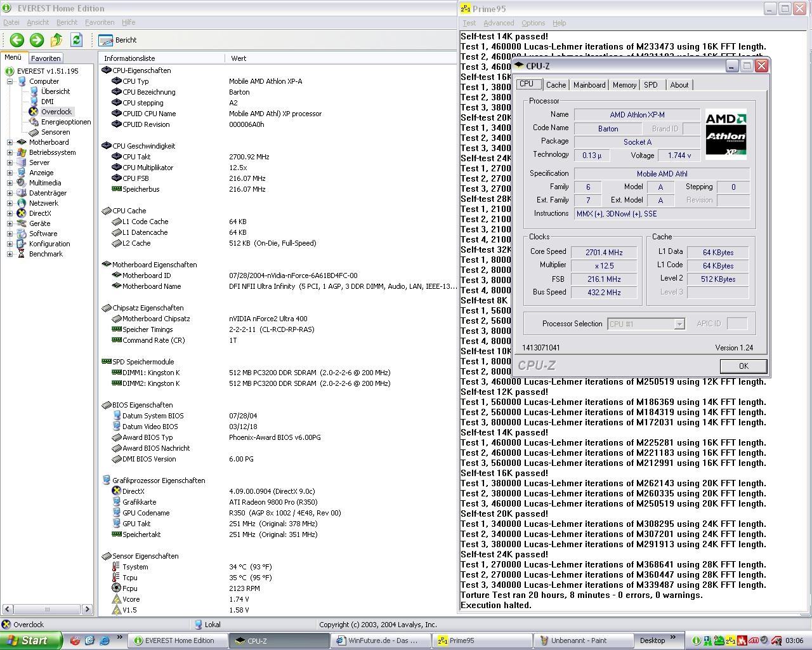The width and height of the screenshot is (812, 650).
Task: Click the AMD Athlon XP logo in CPU-Z
Action: [726, 133]
